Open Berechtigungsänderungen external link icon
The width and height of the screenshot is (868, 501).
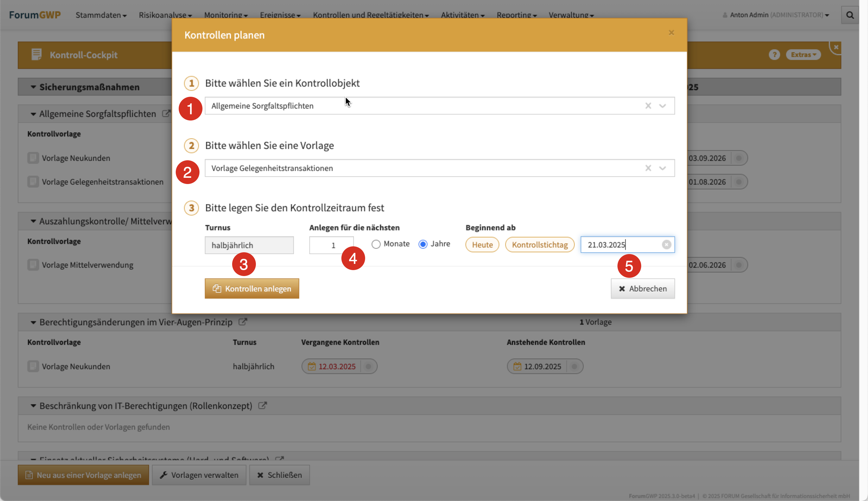[x=243, y=322]
